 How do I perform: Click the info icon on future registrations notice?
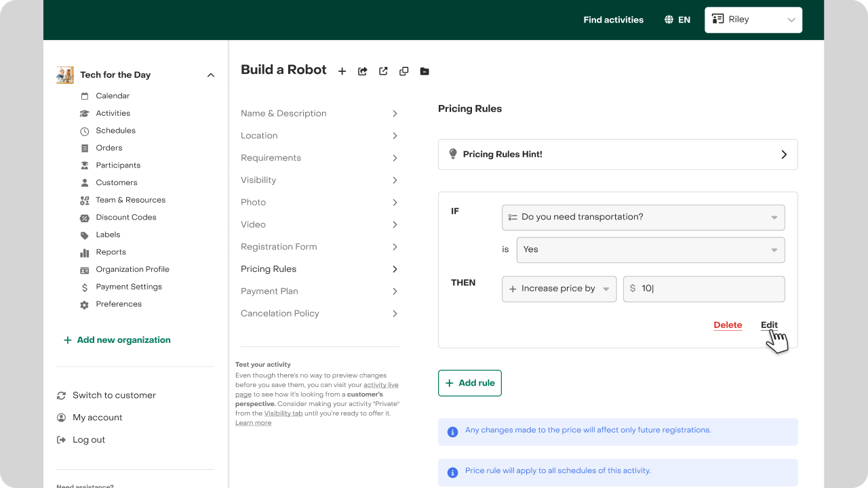coord(452,432)
